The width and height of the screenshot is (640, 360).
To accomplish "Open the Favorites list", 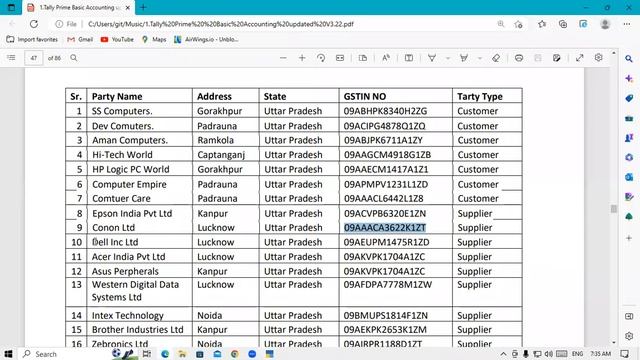I will tap(542, 24).
